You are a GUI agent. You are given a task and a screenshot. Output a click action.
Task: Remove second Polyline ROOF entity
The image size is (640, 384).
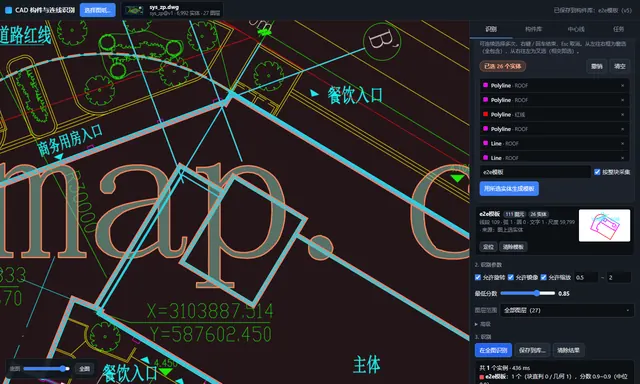coord(622,100)
